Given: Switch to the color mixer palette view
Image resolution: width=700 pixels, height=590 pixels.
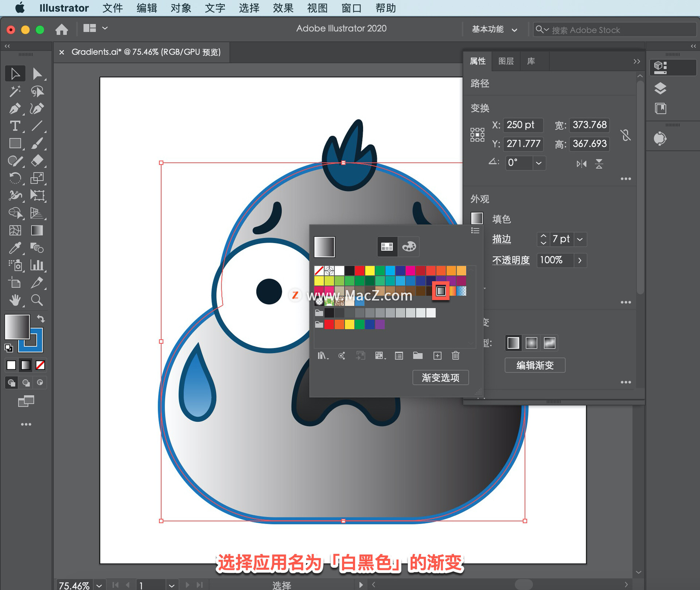Looking at the screenshot, I should pyautogui.click(x=409, y=247).
